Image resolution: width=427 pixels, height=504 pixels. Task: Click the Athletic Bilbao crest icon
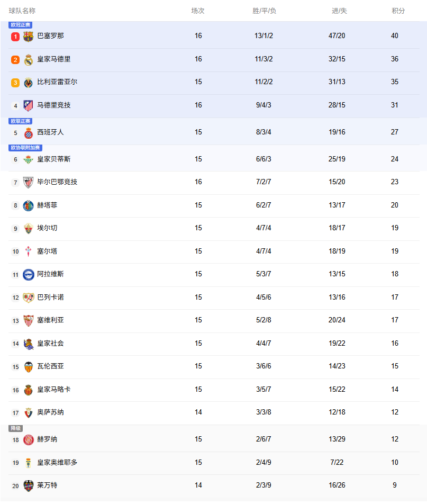tap(29, 183)
